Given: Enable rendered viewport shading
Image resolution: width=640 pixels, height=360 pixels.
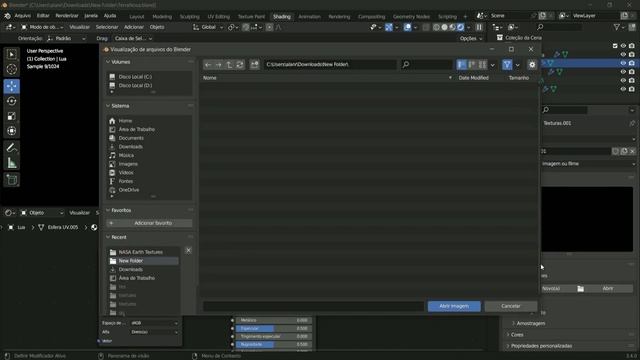Looking at the screenshot, I should (x=461, y=27).
